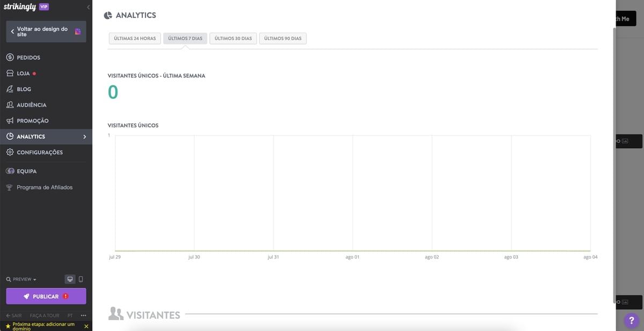Viewport: 644px width, 331px height.
Task: Click the Configurações gear icon
Action: (10, 153)
